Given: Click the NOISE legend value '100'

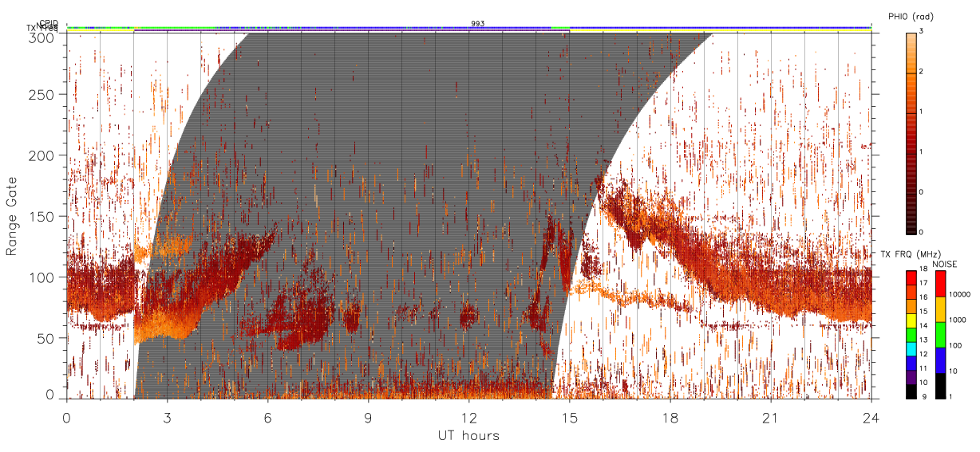Looking at the screenshot, I should click(955, 345).
